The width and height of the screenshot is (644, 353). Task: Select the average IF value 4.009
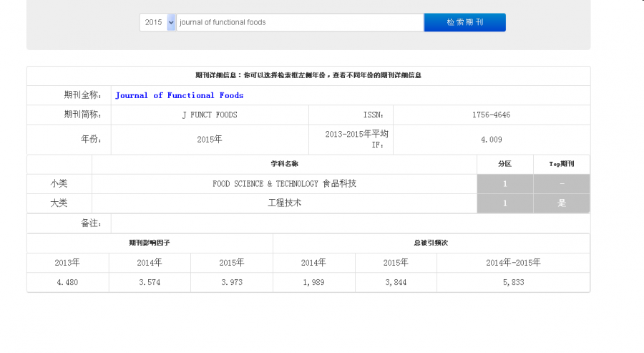click(492, 140)
